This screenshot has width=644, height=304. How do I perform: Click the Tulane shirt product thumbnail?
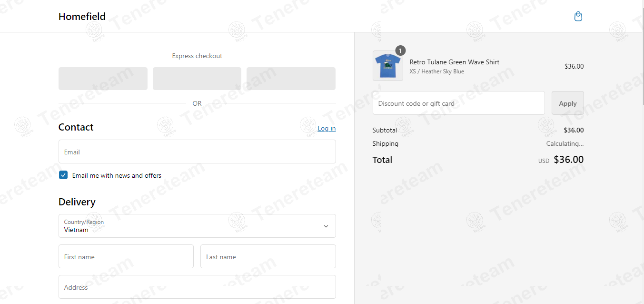point(387,66)
